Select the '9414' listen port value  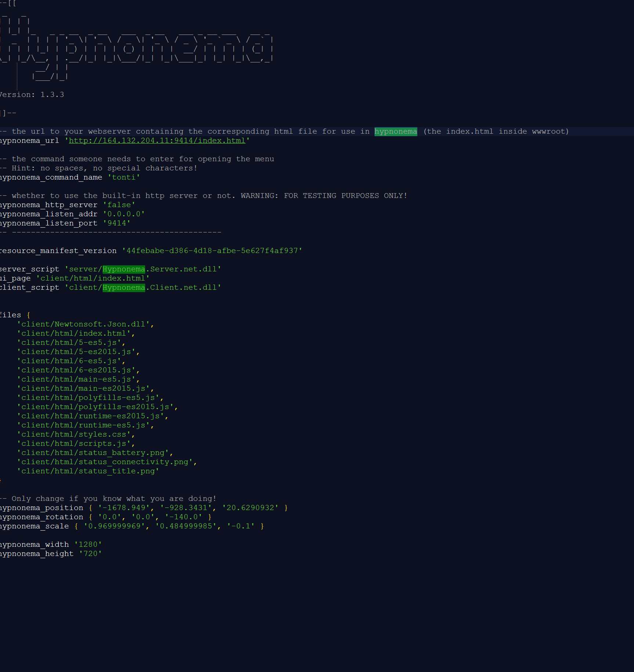tap(117, 223)
